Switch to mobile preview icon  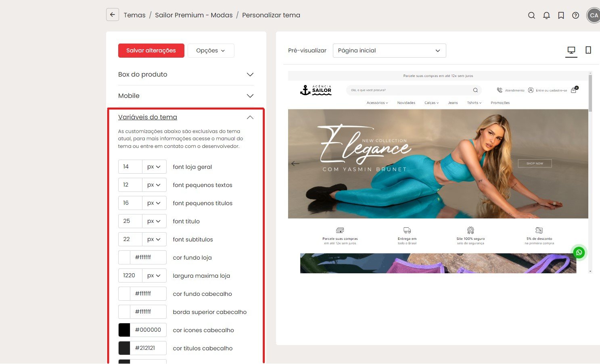(588, 50)
